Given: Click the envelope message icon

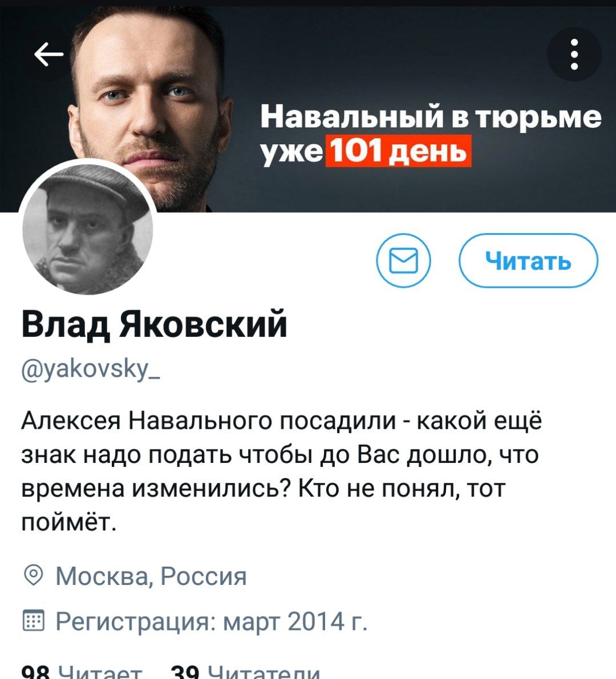Looking at the screenshot, I should [403, 260].
